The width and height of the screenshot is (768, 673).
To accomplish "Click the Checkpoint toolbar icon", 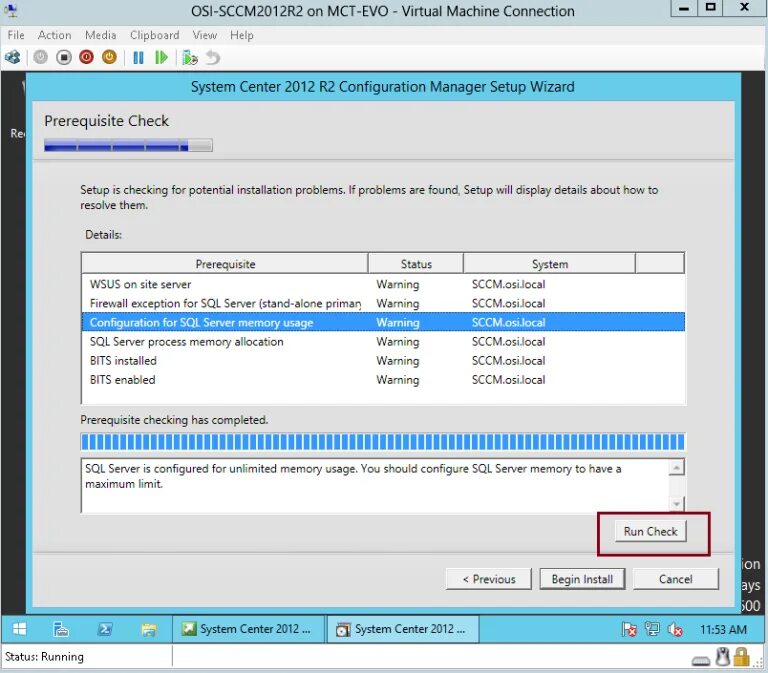I will [x=190, y=58].
